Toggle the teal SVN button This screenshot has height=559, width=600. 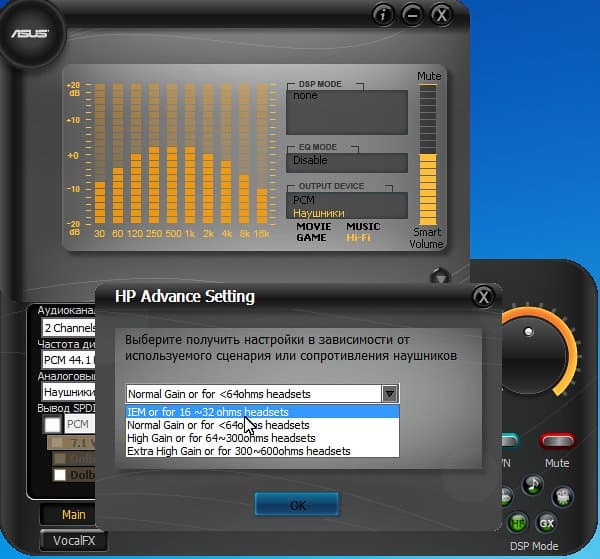[x=510, y=441]
